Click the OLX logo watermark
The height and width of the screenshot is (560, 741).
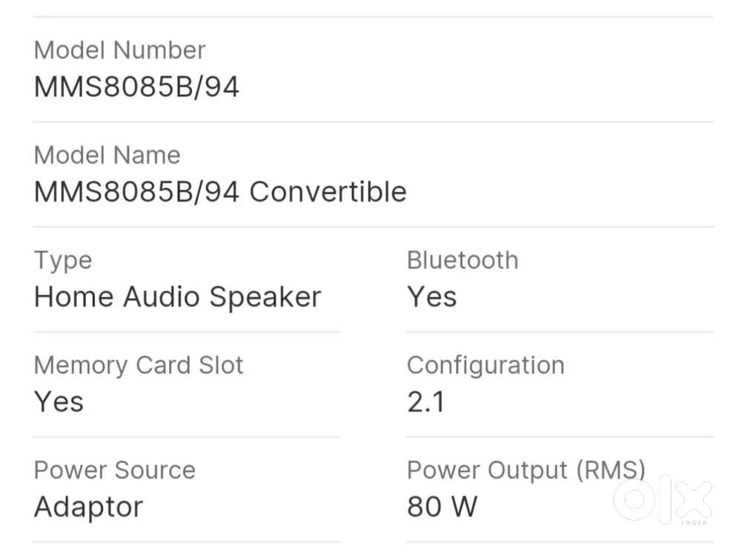pyautogui.click(x=662, y=499)
